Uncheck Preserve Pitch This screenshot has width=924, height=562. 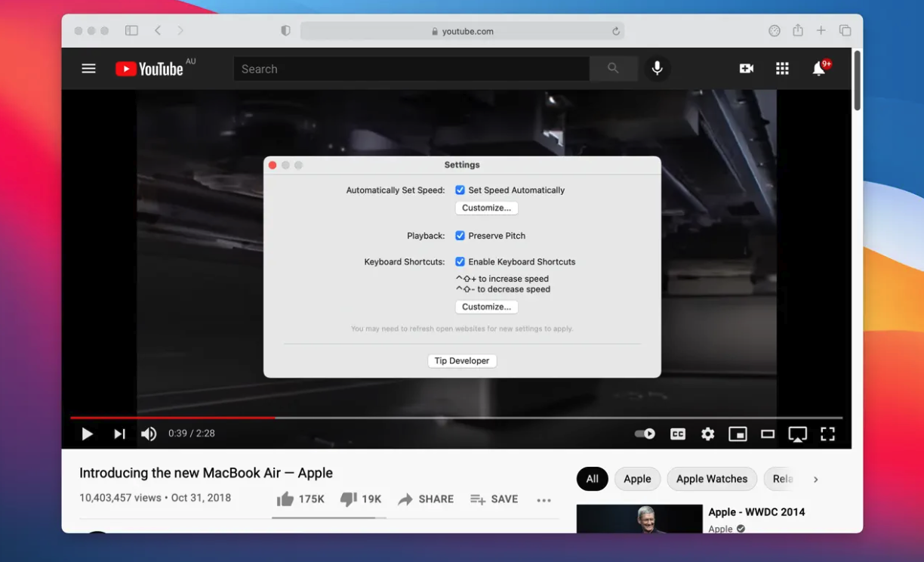[x=460, y=236]
